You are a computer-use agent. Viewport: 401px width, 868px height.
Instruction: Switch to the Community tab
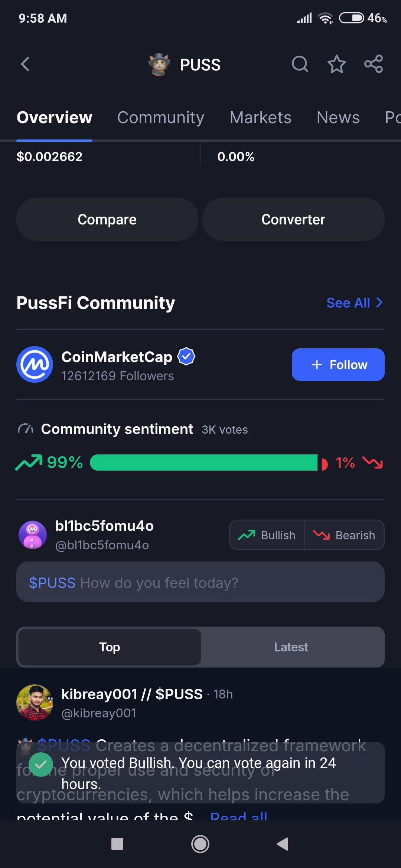coord(161,118)
